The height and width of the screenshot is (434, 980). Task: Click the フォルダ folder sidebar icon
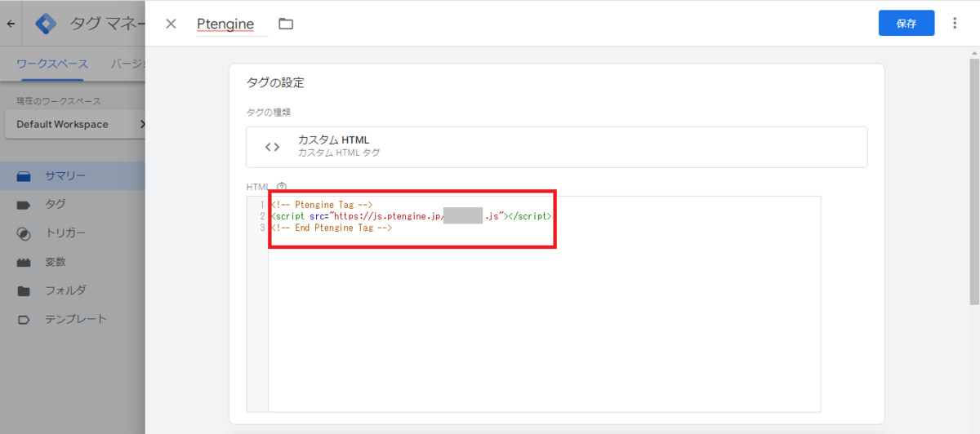click(24, 291)
